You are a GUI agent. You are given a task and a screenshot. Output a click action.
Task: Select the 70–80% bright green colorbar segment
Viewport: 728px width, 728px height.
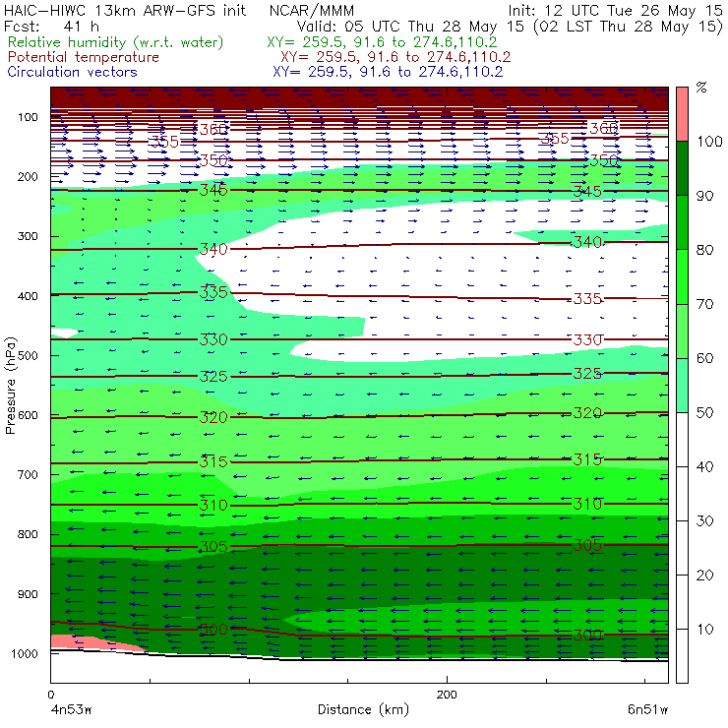(682, 276)
